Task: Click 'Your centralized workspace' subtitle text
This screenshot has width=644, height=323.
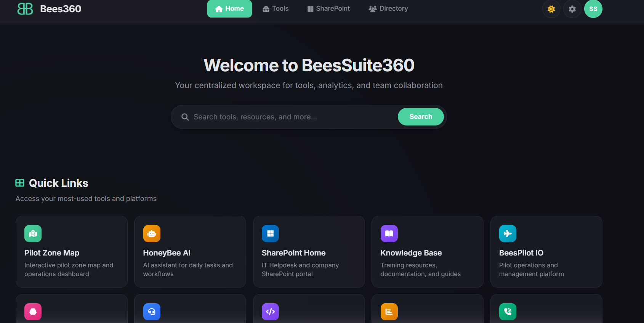Action: click(309, 85)
